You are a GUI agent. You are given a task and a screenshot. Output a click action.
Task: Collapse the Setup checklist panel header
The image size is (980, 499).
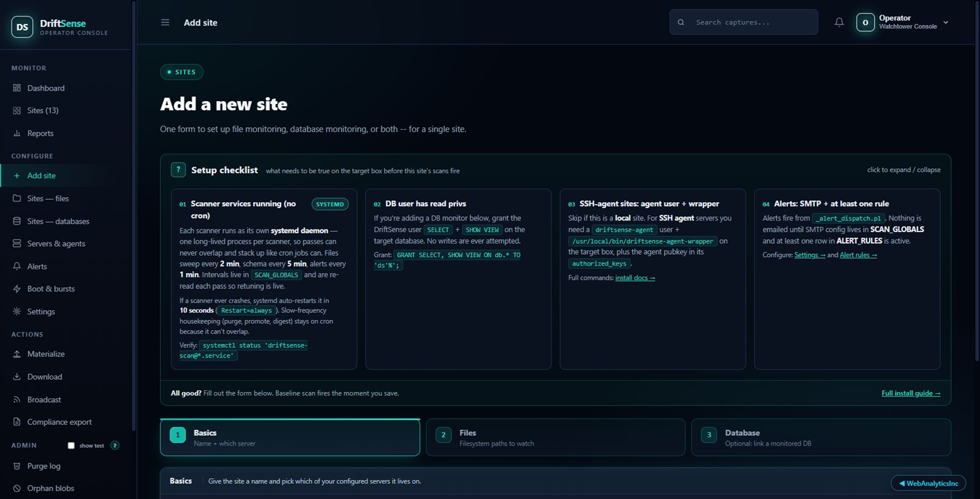[x=556, y=170]
